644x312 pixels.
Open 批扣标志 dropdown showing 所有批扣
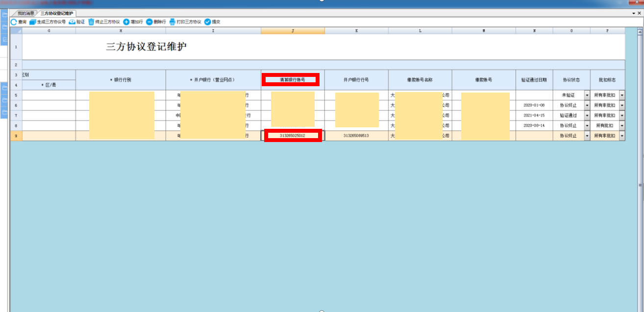622,126
